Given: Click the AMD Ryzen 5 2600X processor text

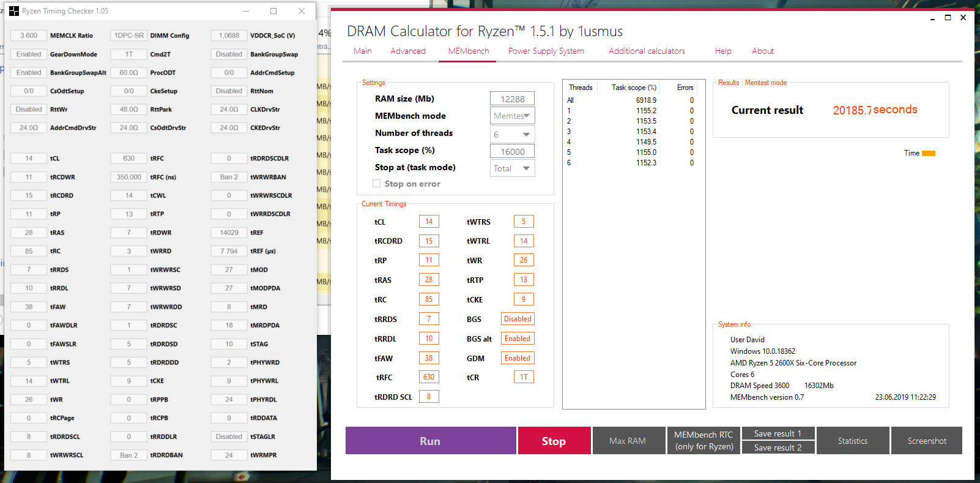Looking at the screenshot, I should 793,363.
